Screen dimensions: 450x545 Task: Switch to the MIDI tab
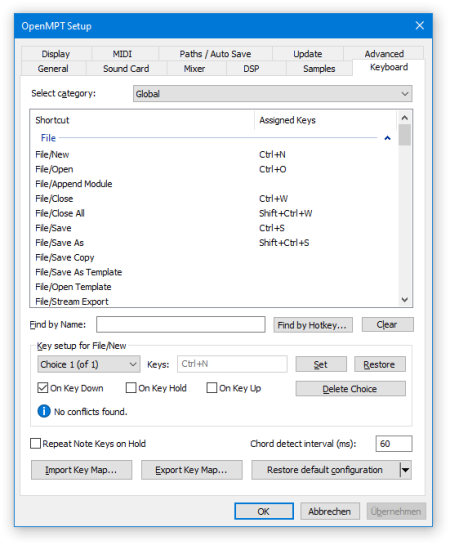pos(122,54)
